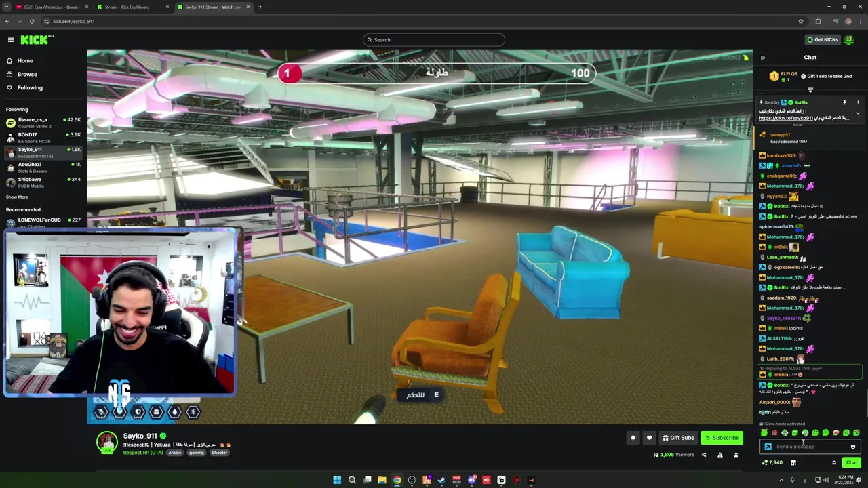The width and height of the screenshot is (868, 488).
Task: Show hidden system tray icons
Action: [781, 480]
